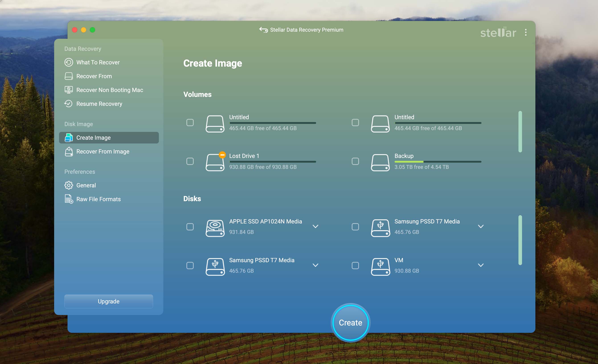The height and width of the screenshot is (364, 598).
Task: Click the VM USB disk icon
Action: coord(380,267)
